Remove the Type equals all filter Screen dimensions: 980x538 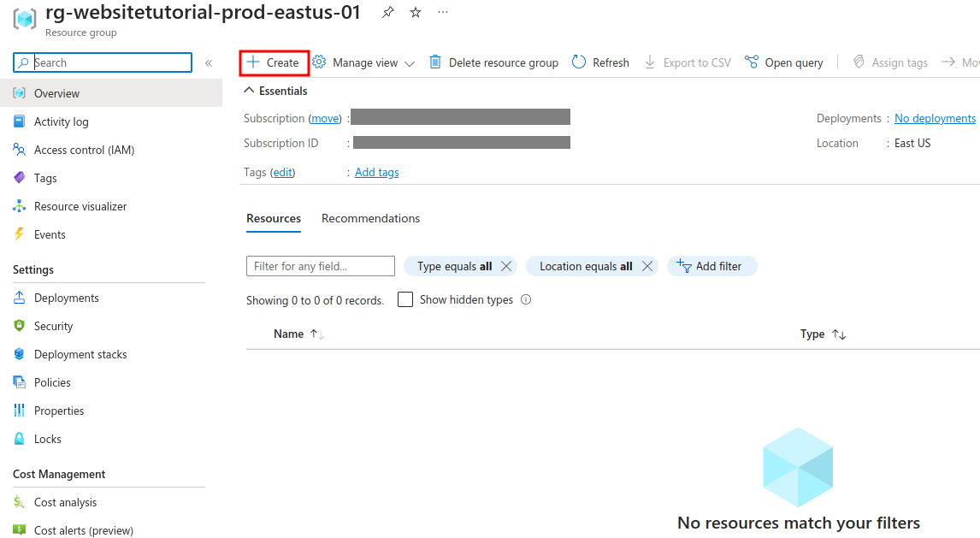pos(506,267)
